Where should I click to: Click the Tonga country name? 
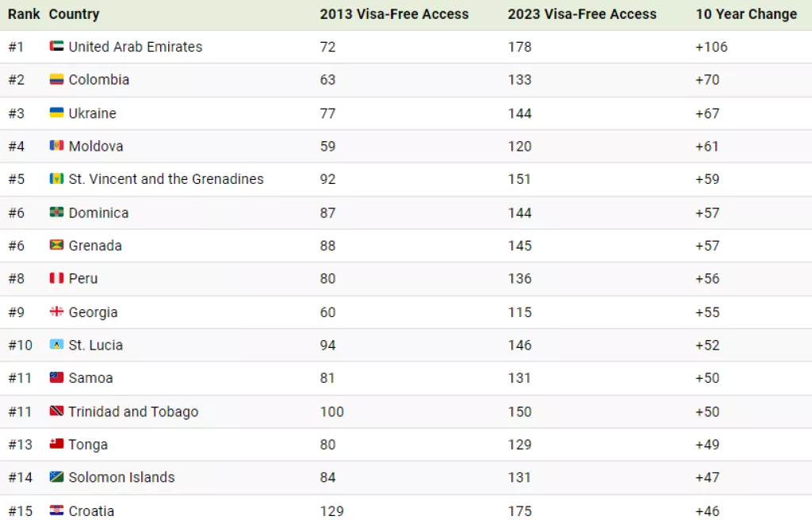pos(88,445)
